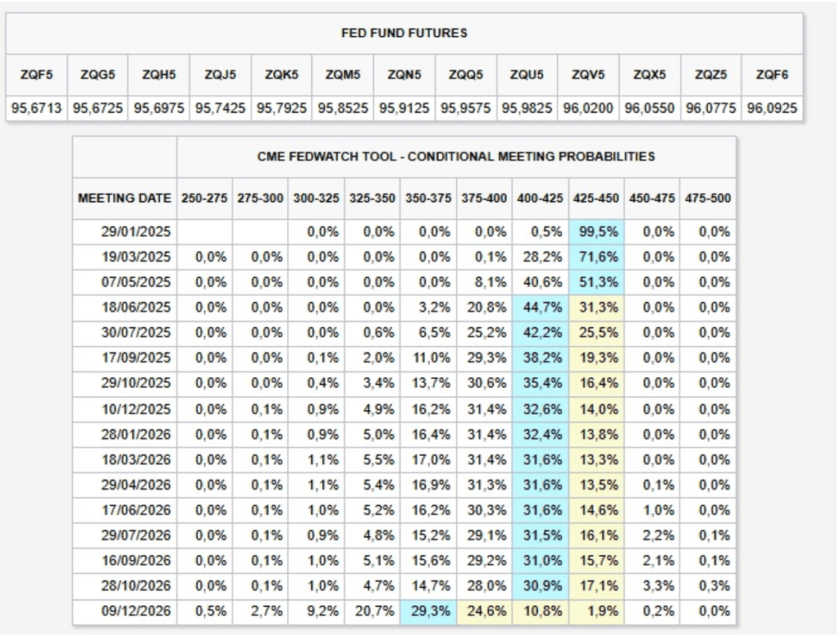Click the FED FUND FUTURES table title
Viewport: 840px width, 638px height.
[404, 34]
